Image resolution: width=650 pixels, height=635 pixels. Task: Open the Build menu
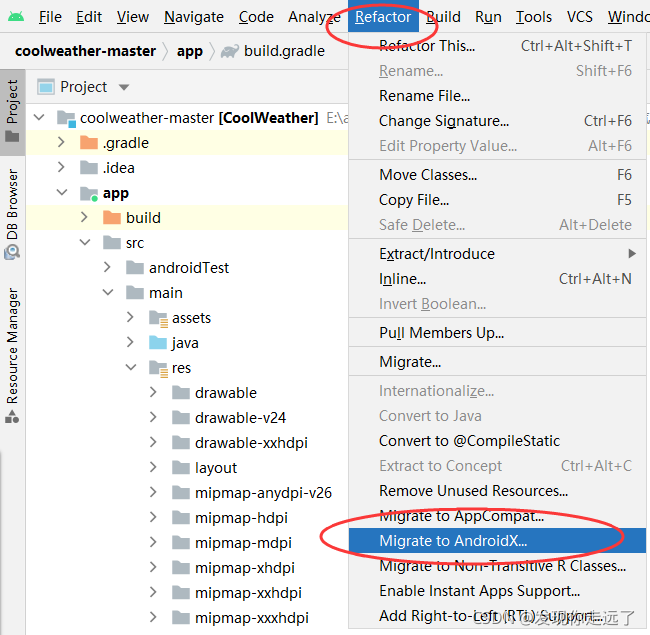click(x=444, y=17)
